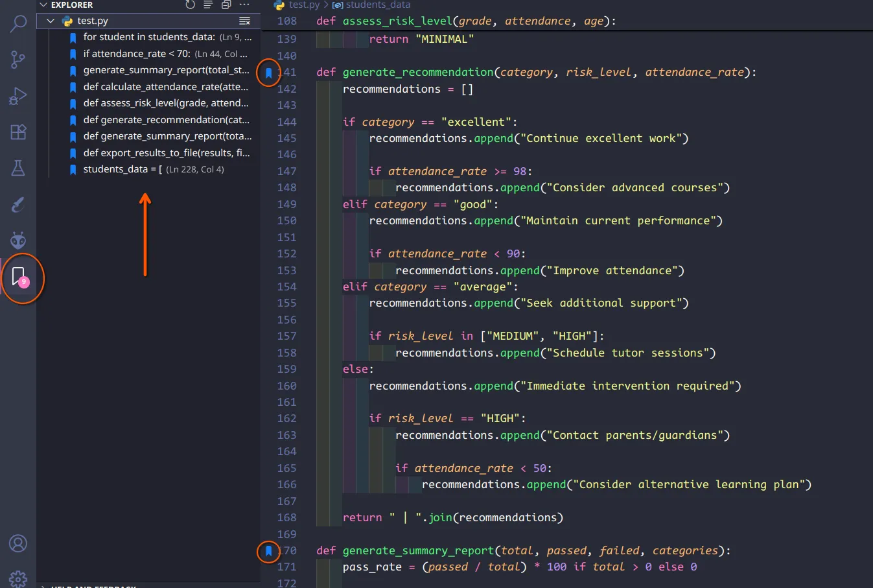Click string "Schedule tutor sessions"
873x588 pixels.
click(627, 353)
